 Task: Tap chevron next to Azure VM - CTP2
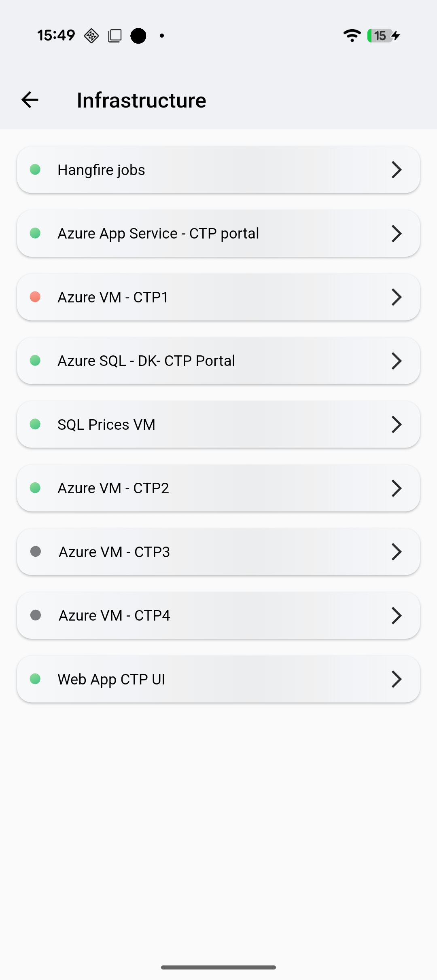click(396, 488)
